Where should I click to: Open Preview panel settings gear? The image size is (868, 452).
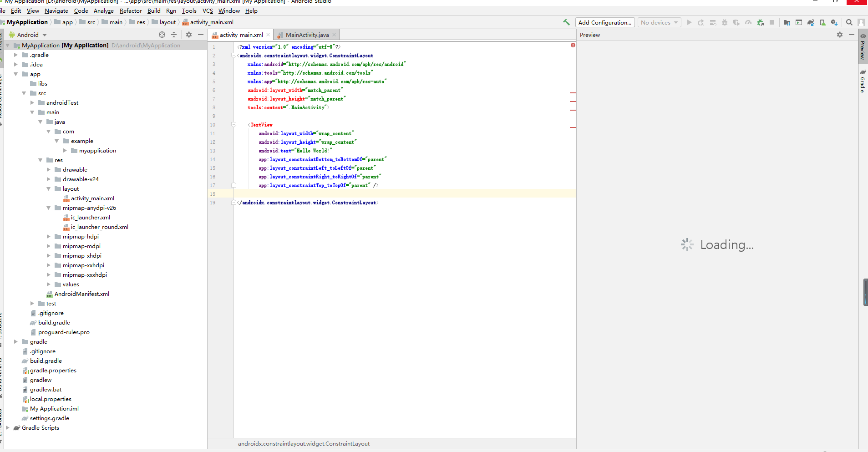840,35
